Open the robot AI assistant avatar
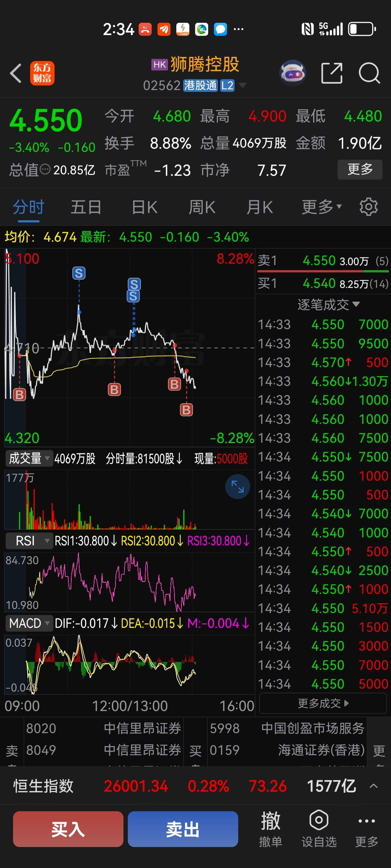 point(293,73)
